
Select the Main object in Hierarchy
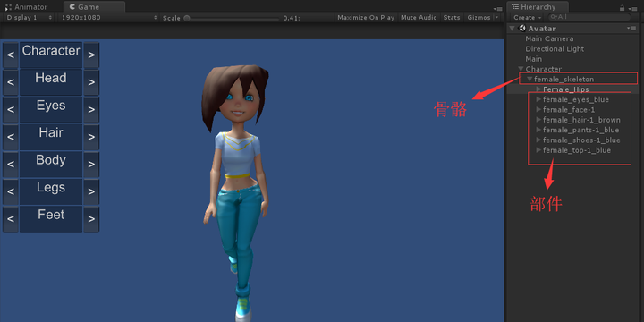[x=533, y=59]
